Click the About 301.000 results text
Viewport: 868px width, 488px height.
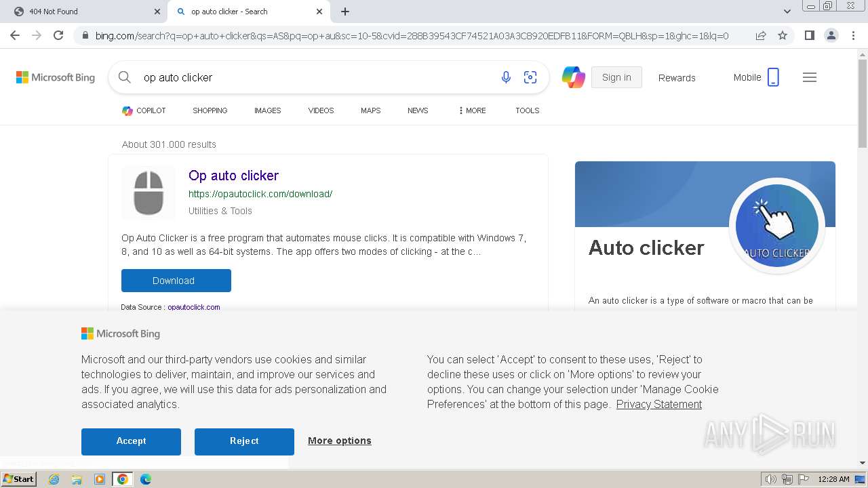coord(169,144)
